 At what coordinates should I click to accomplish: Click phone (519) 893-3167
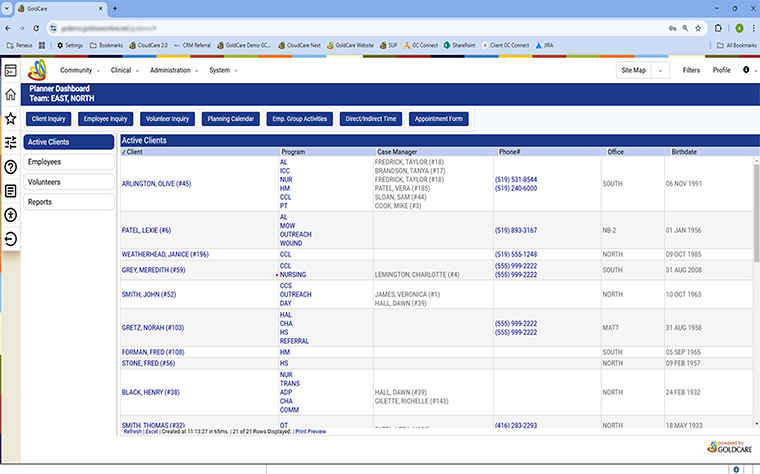pos(516,230)
